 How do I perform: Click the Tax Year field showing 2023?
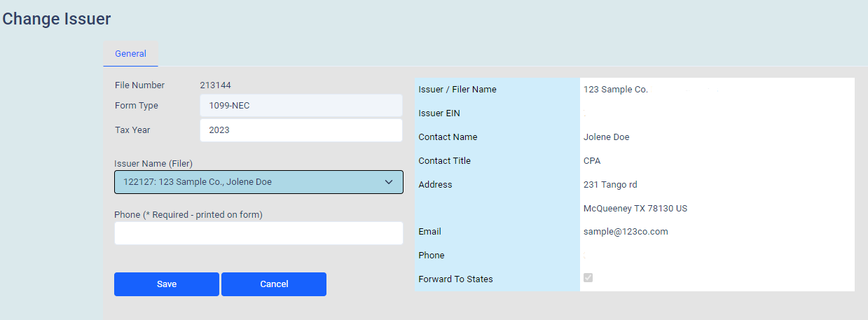(x=301, y=130)
